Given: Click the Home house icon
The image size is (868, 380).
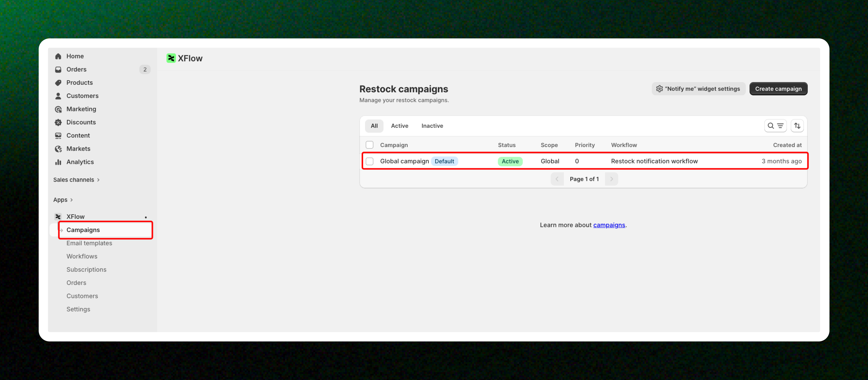Looking at the screenshot, I should pyautogui.click(x=58, y=56).
